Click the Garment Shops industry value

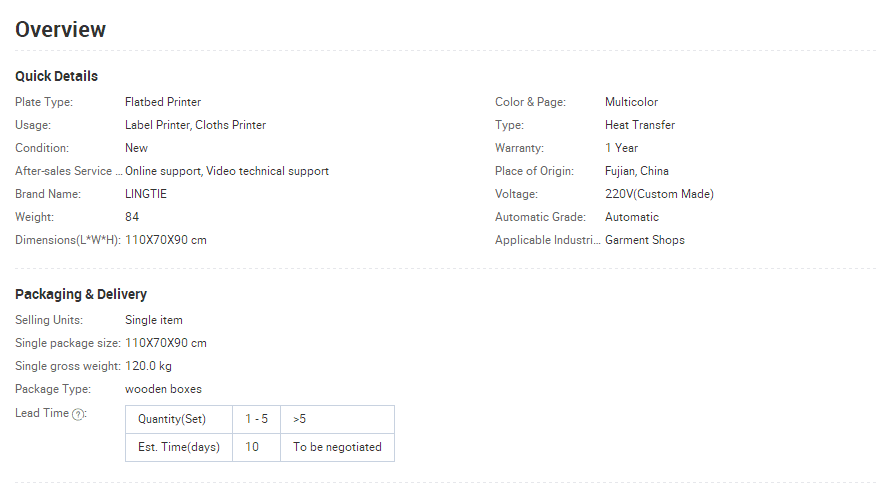(645, 240)
